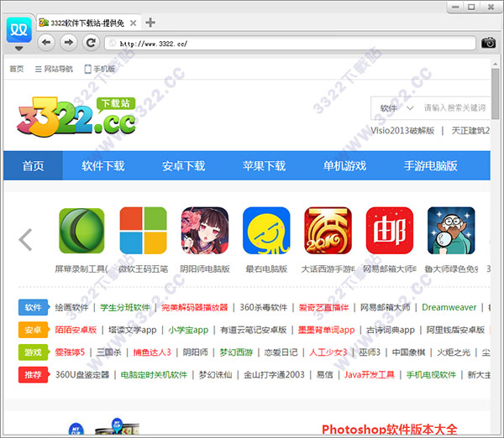Open 天正建筑 hot search link
Screen dimensions: 504x438
[470, 131]
